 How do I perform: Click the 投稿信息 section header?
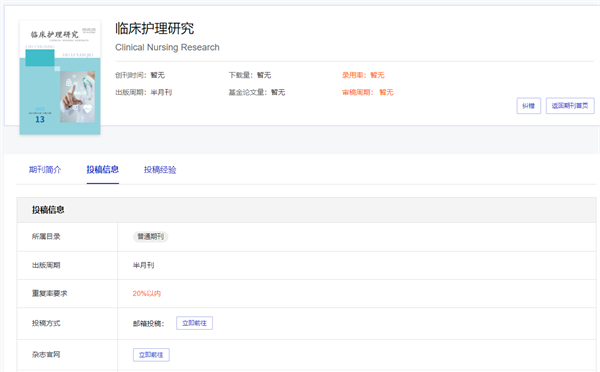click(x=48, y=210)
